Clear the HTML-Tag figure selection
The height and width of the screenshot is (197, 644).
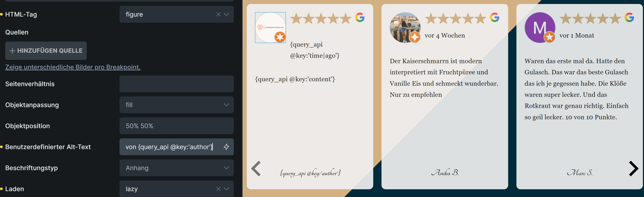pos(218,14)
